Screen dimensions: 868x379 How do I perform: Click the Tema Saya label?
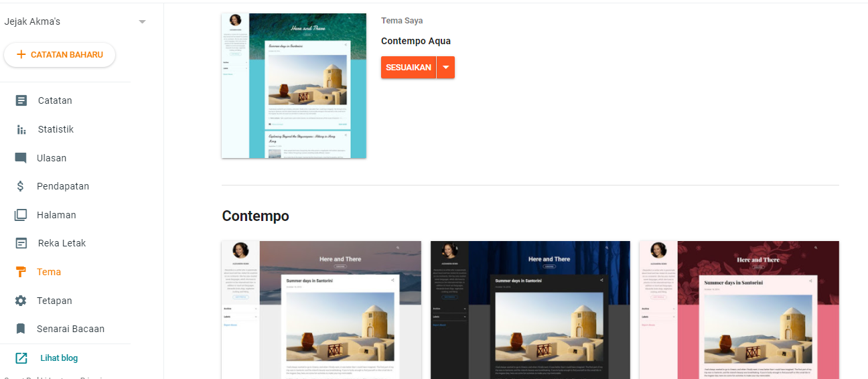point(402,21)
